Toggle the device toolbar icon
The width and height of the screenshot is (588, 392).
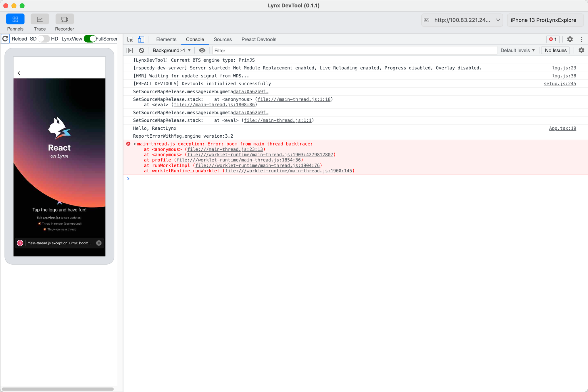141,39
